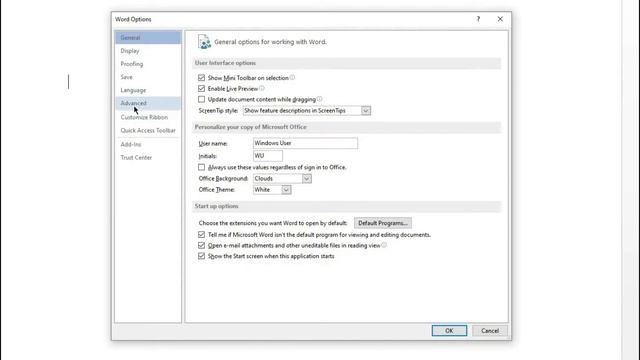Image resolution: width=640 pixels, height=360 pixels.
Task: Open dialog Help question mark
Action: pos(478,19)
